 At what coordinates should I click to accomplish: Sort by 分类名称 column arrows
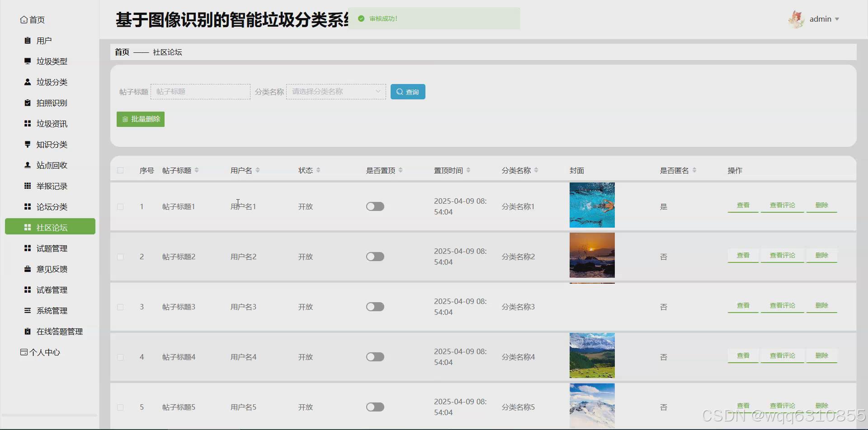click(536, 170)
